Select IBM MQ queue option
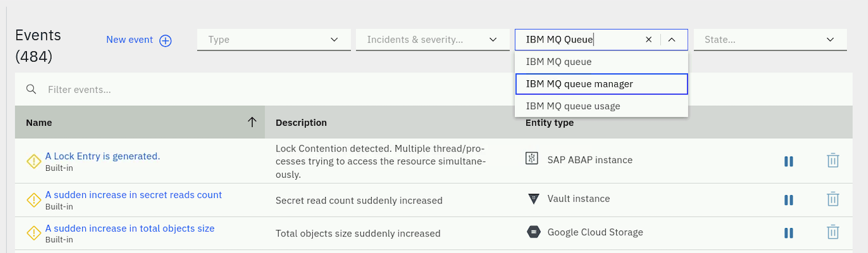 click(601, 62)
